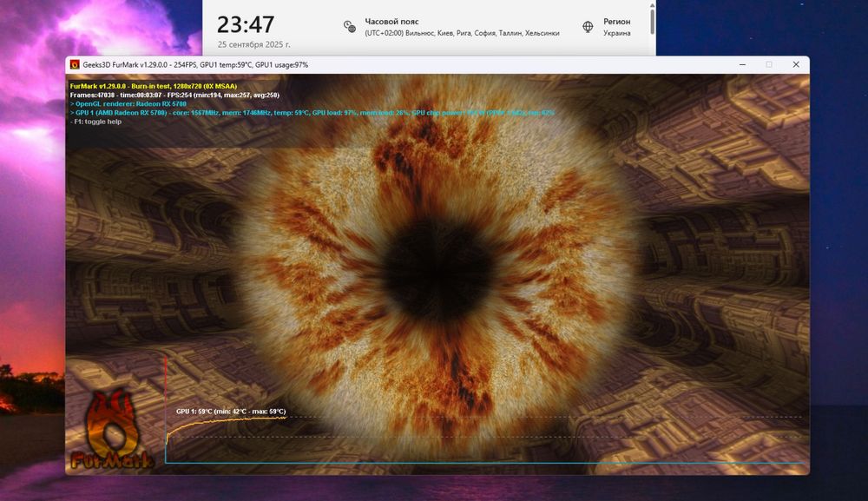Click the "(UTC+02:00) Вильнюс, Киев" time zone value
The width and height of the screenshot is (868, 501).
coord(462,33)
